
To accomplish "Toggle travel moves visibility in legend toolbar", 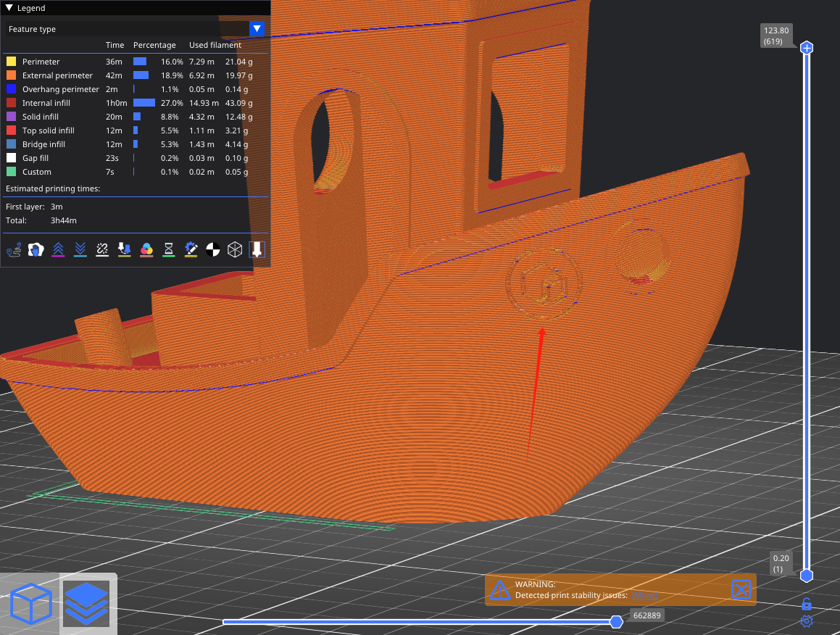I will (x=14, y=249).
